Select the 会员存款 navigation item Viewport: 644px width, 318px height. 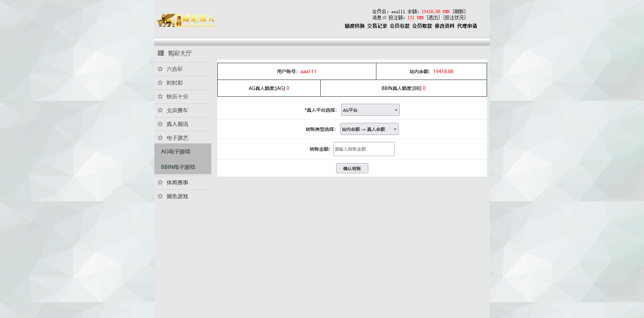(399, 26)
